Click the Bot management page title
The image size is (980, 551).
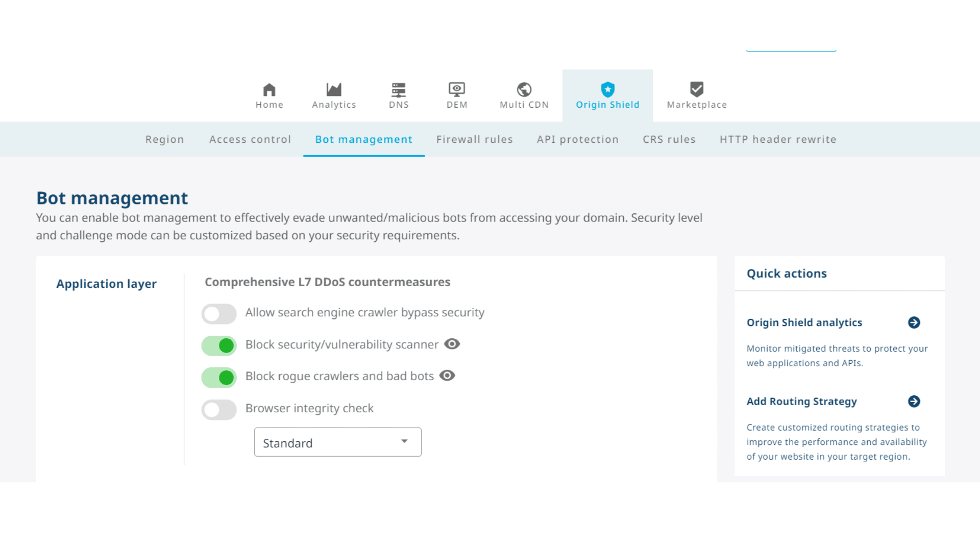click(112, 198)
